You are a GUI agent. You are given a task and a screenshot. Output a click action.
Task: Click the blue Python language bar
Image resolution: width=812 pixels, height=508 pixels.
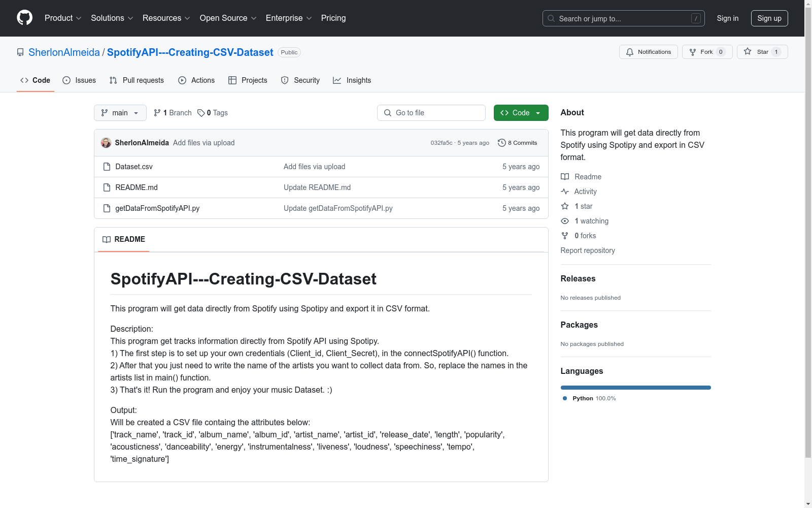636,388
